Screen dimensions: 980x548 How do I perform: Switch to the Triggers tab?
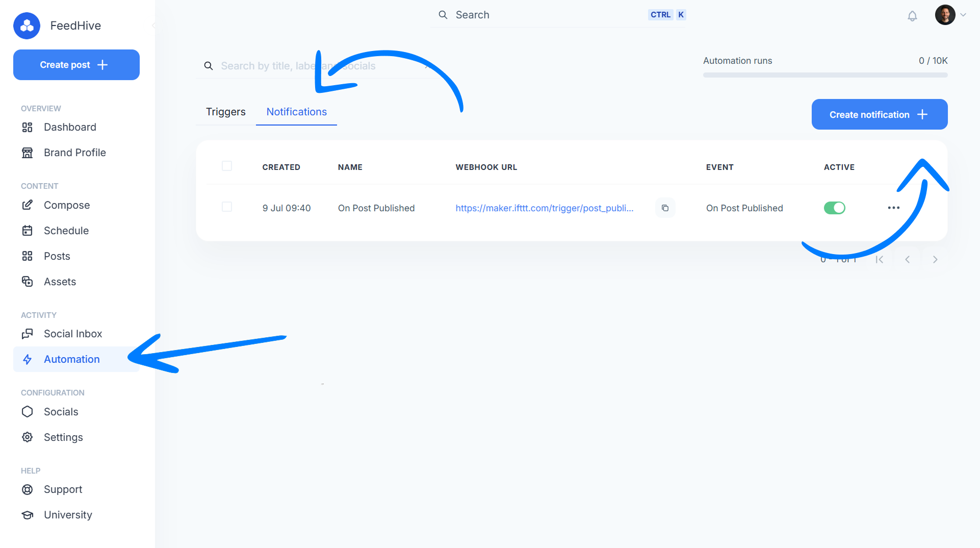(225, 112)
